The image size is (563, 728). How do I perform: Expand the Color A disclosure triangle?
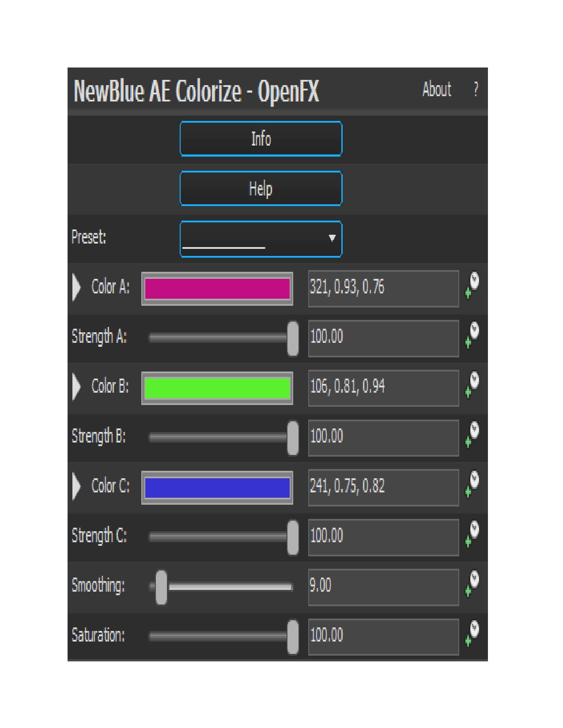tap(77, 288)
